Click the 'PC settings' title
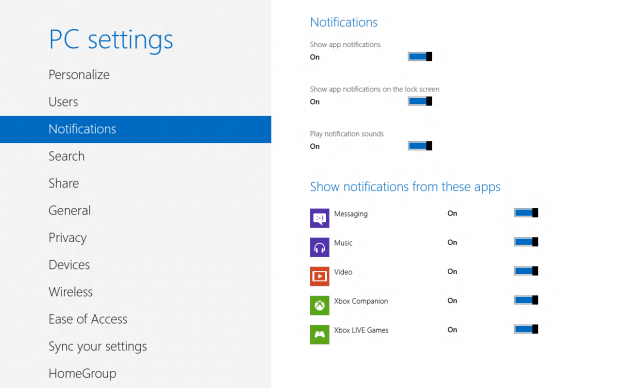Screen dimensions: 620x388 111,40
